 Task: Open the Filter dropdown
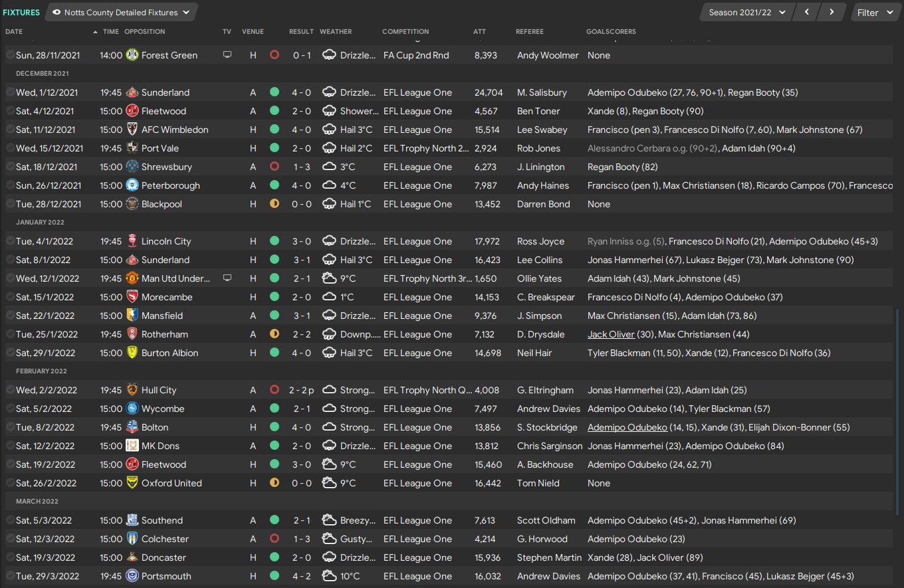874,13
